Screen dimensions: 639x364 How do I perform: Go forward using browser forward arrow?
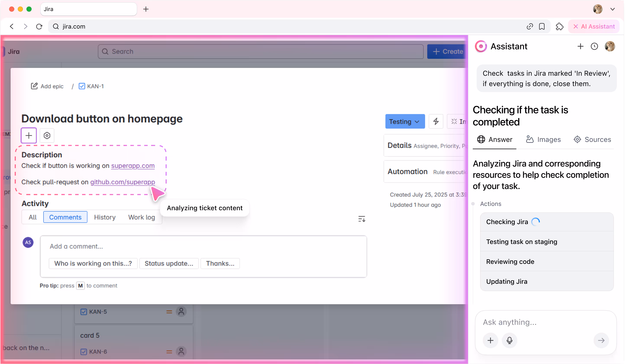[25, 26]
